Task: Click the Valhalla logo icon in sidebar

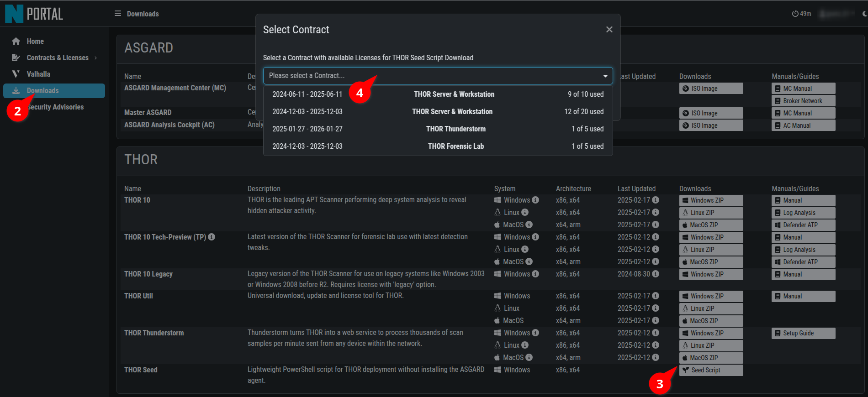Action: (x=16, y=74)
